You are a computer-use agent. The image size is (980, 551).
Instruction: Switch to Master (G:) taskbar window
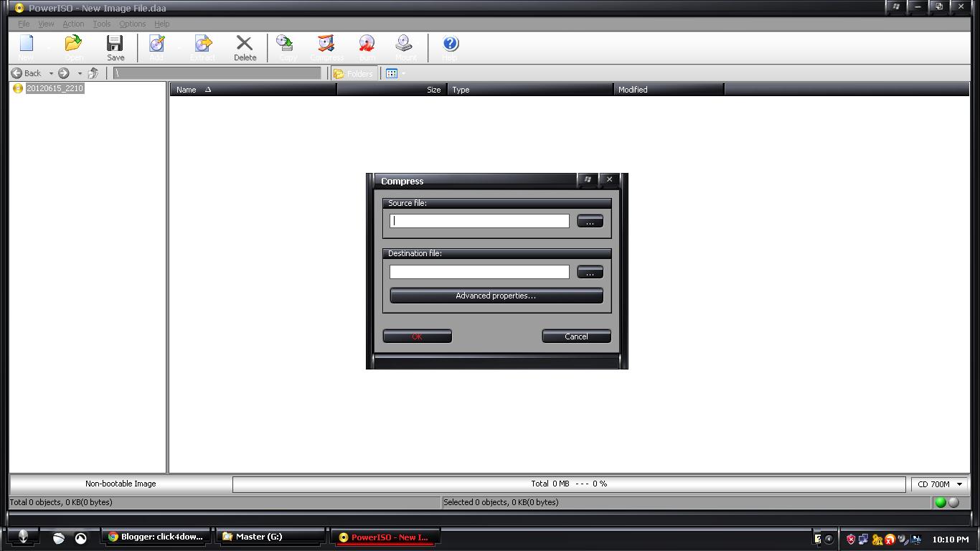(270, 537)
